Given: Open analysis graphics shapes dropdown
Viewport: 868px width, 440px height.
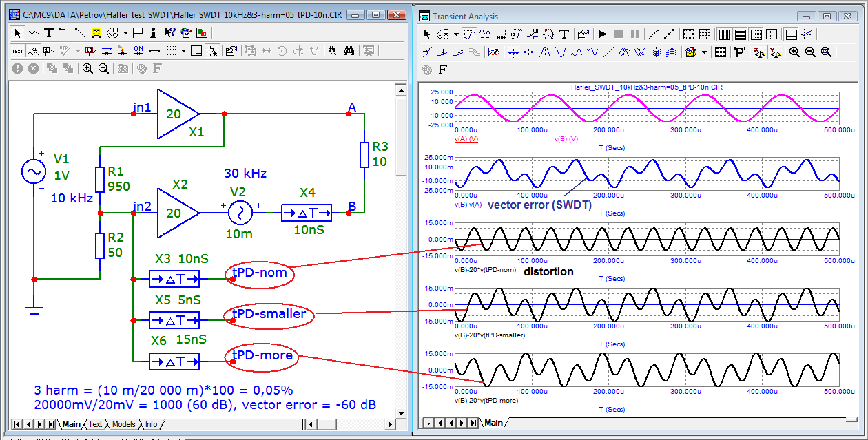Looking at the screenshot, I should [456, 34].
